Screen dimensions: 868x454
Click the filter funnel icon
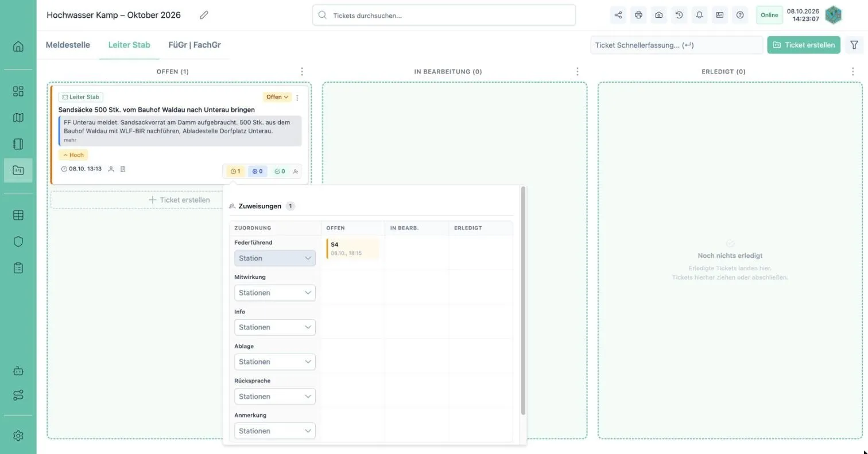tap(854, 45)
